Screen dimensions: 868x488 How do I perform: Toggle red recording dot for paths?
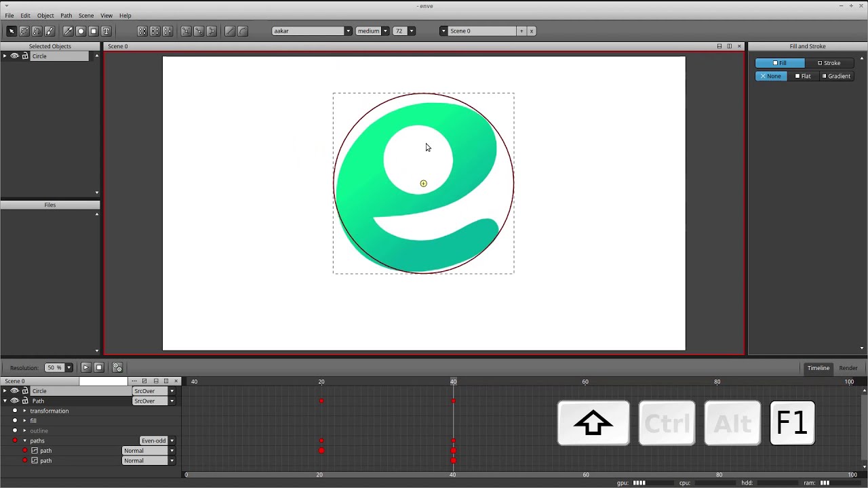coord(15,441)
